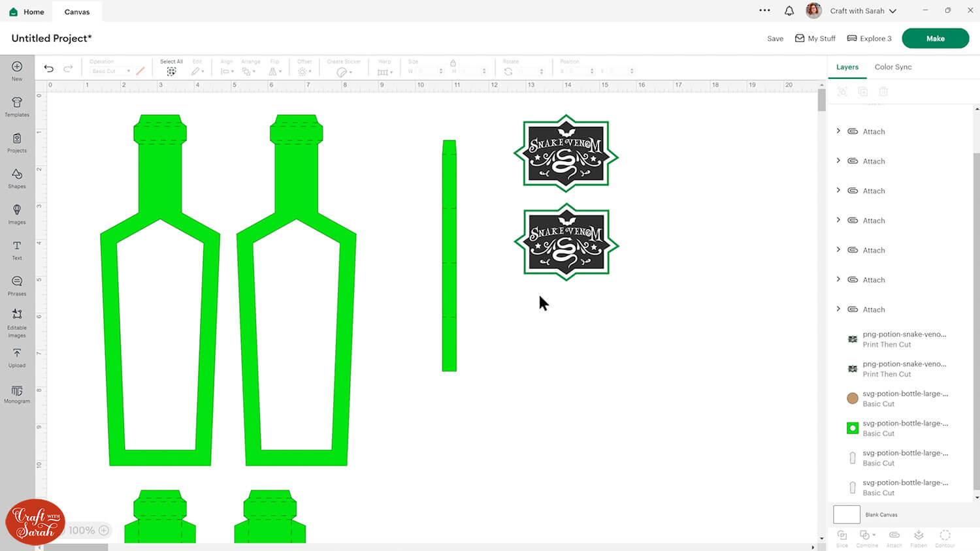Open My Stuff
The image size is (980, 551).
[x=815, y=39]
